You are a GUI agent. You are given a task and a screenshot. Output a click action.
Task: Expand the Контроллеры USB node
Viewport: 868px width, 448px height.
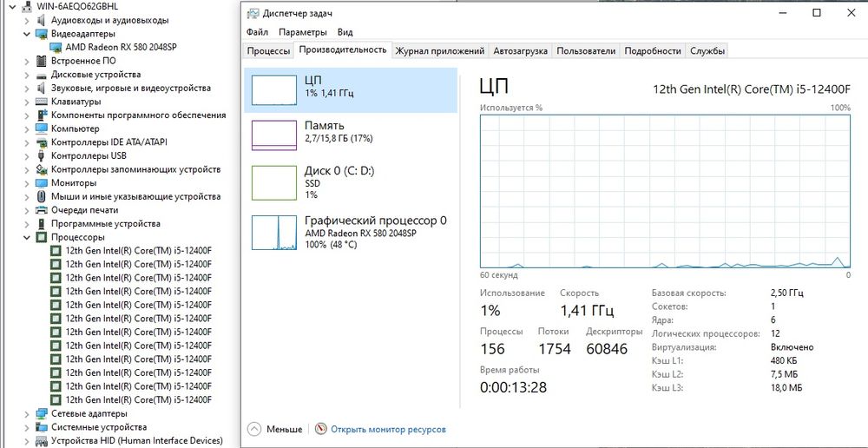27,155
